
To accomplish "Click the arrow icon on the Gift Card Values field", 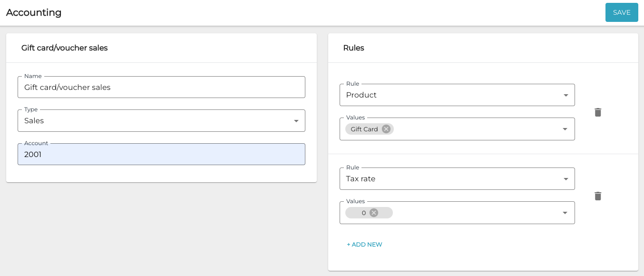I will pyautogui.click(x=565, y=129).
